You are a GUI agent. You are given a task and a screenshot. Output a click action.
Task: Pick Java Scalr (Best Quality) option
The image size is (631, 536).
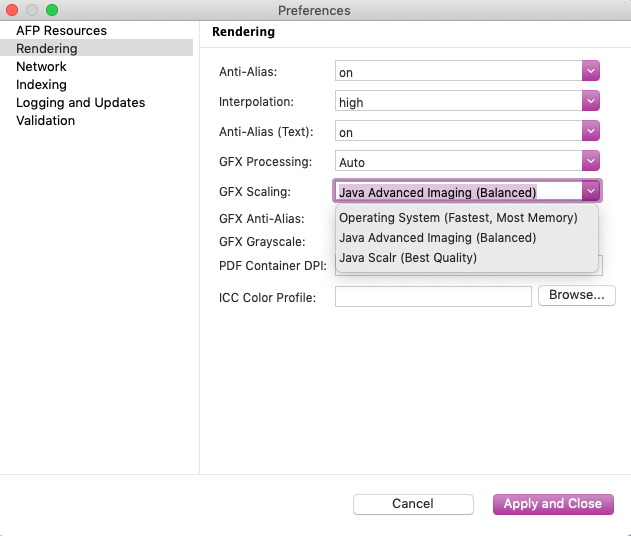click(x=408, y=258)
